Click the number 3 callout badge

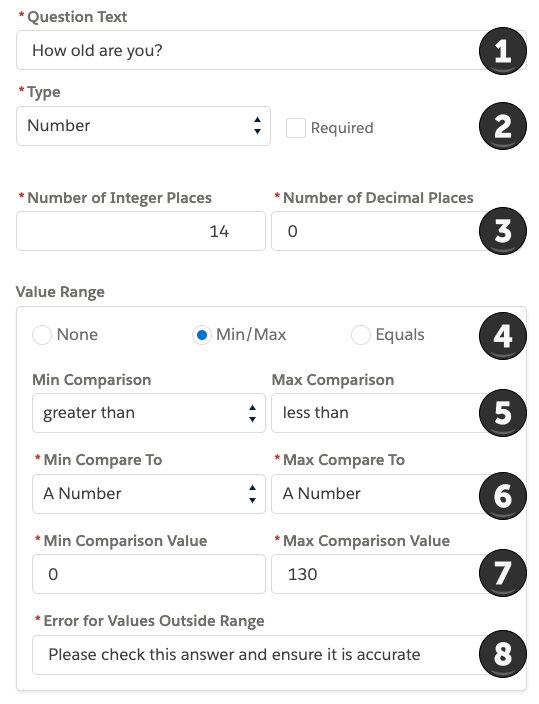pos(503,231)
